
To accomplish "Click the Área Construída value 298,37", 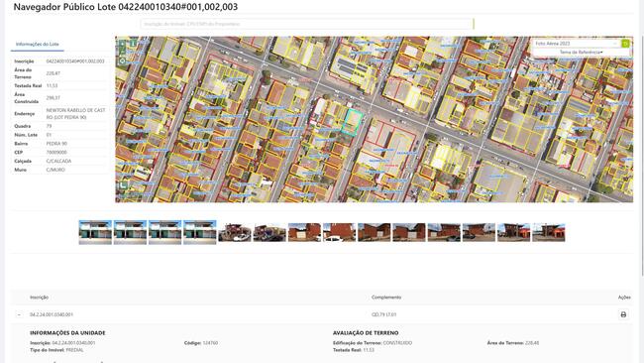I will click(x=53, y=98).
